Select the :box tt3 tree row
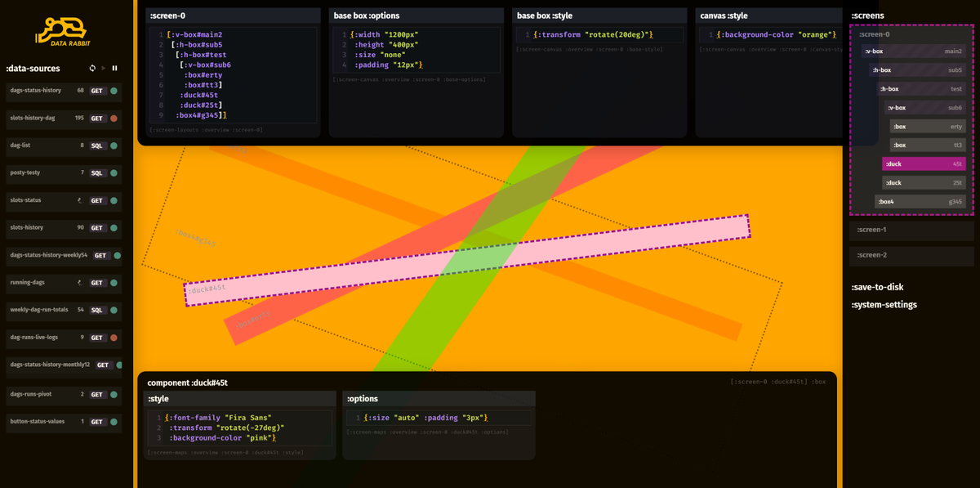 (x=928, y=145)
